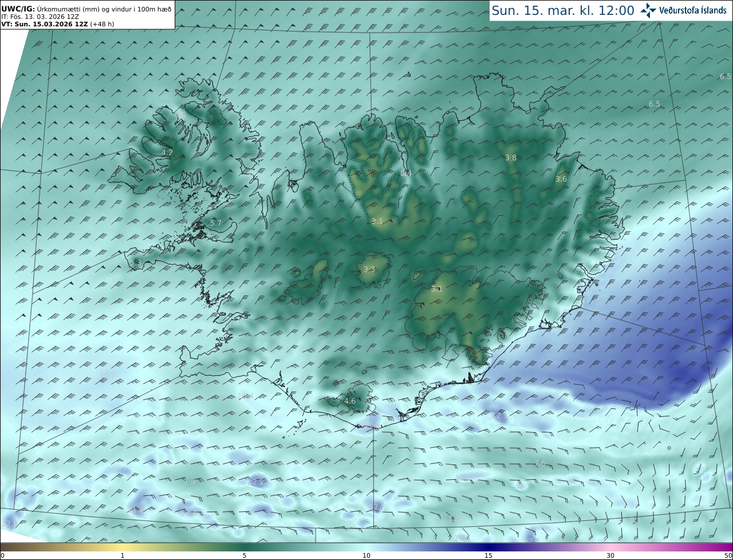Click the 3.6 value on the map
This screenshot has width=733, height=560.
[561, 179]
